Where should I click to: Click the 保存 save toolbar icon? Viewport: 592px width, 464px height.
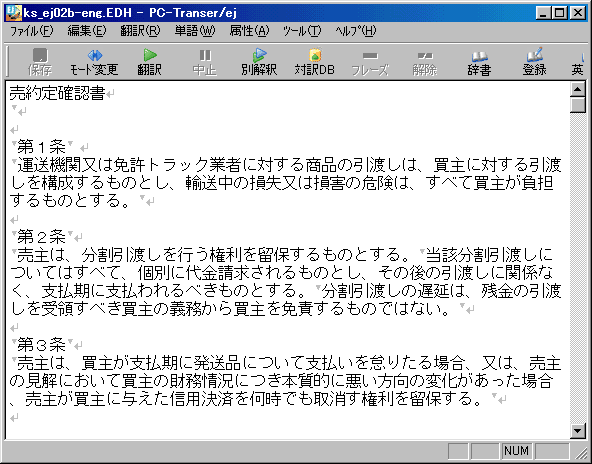point(40,62)
